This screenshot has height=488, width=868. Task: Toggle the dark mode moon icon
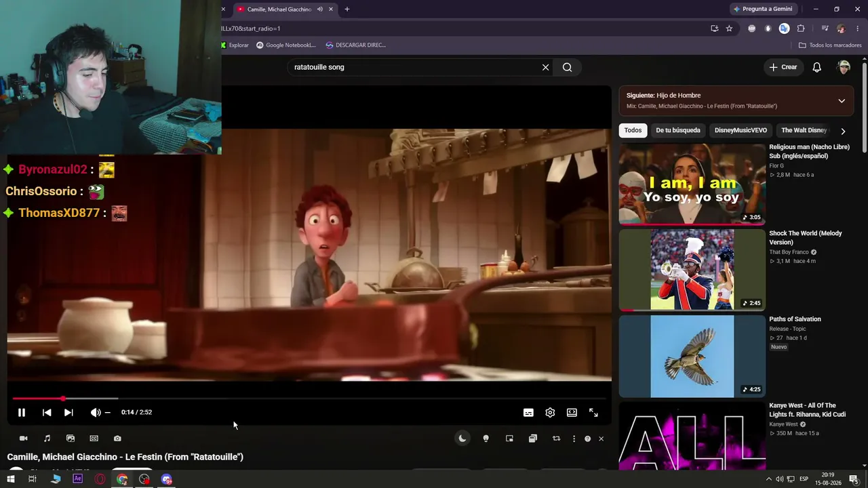(x=462, y=439)
